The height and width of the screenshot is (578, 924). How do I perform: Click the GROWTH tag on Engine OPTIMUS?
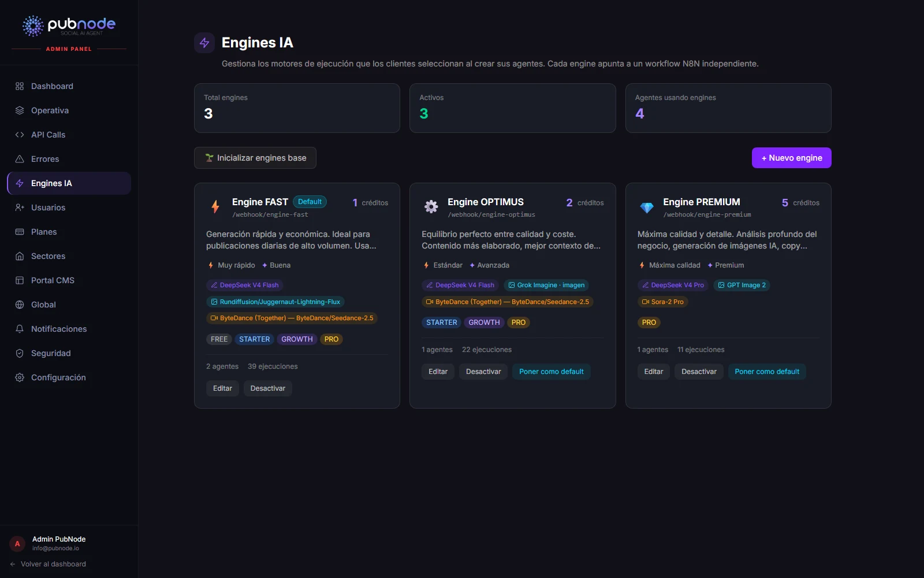tap(484, 323)
